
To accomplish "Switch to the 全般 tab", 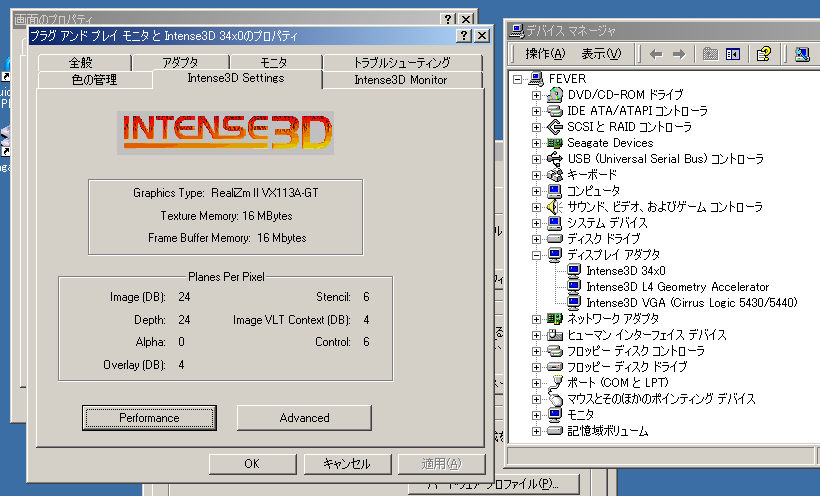I will (x=84, y=63).
